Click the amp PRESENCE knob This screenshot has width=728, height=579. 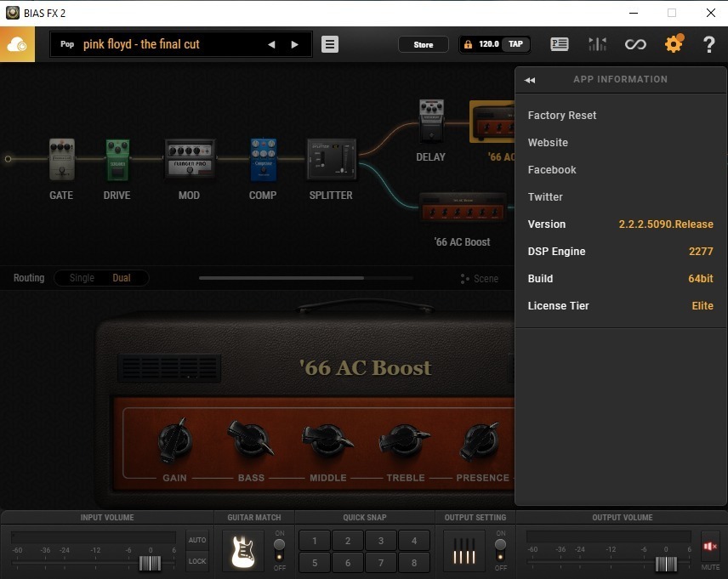coord(481,440)
